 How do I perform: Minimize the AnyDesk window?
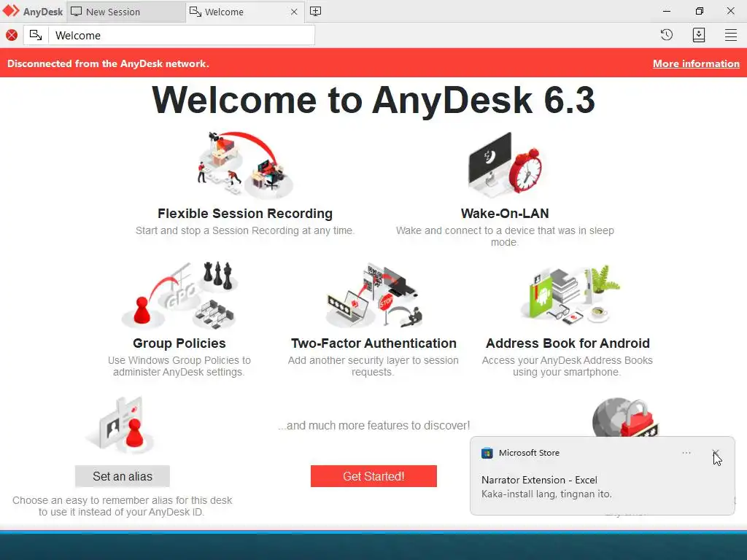[667, 11]
